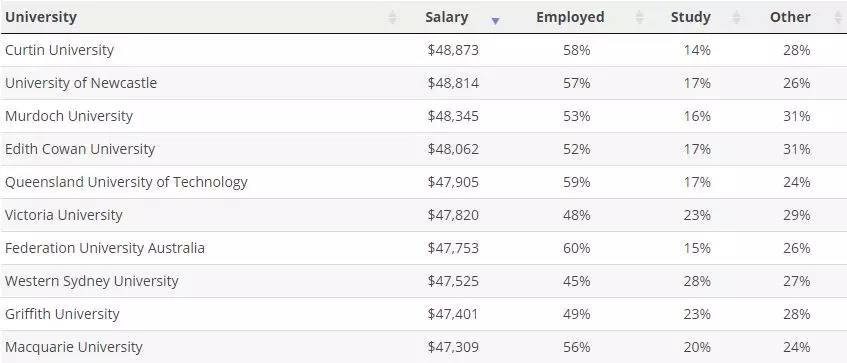Click the Employed header label
Viewport: 847px width, 363px height.
pyautogui.click(x=570, y=17)
